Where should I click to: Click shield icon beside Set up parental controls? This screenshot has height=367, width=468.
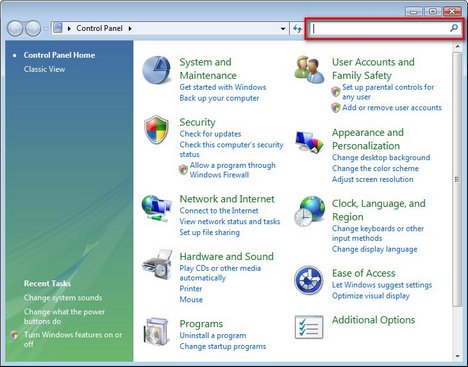pyautogui.click(x=336, y=92)
